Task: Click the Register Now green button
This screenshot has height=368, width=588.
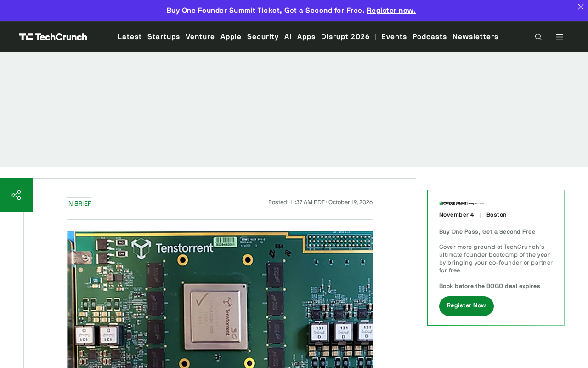Action: click(x=466, y=306)
